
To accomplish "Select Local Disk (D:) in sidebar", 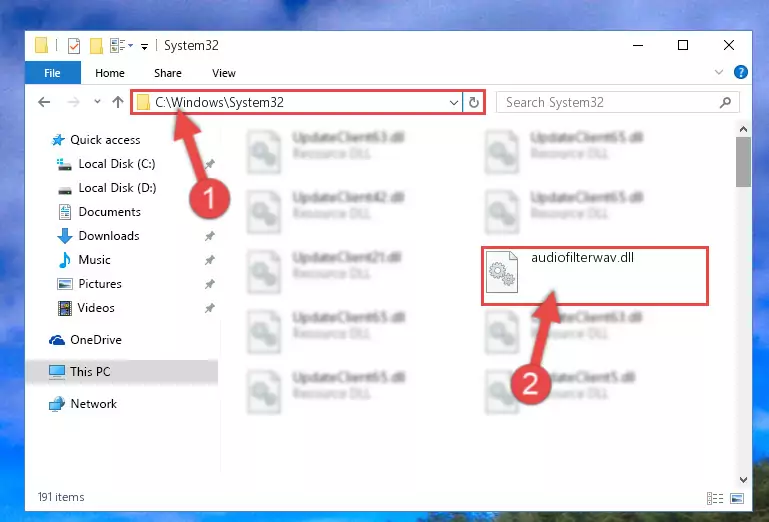I will pyautogui.click(x=106, y=188).
